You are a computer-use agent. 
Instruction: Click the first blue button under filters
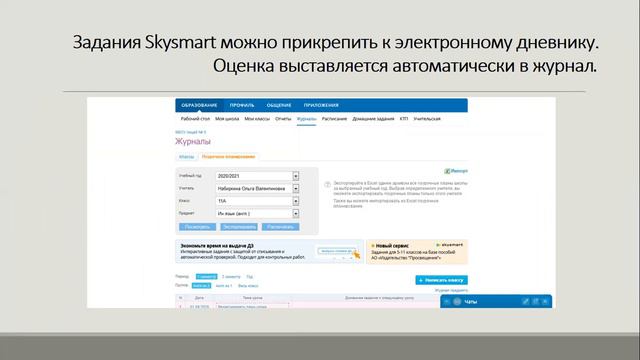click(198, 227)
